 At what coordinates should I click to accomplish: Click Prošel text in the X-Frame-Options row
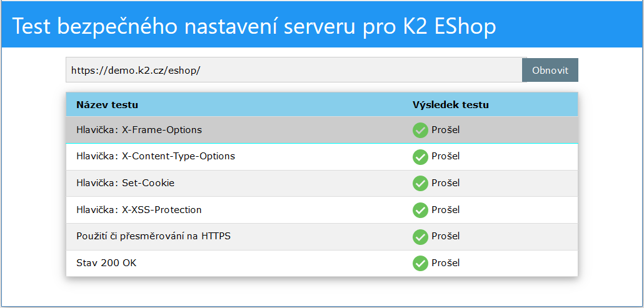click(446, 130)
